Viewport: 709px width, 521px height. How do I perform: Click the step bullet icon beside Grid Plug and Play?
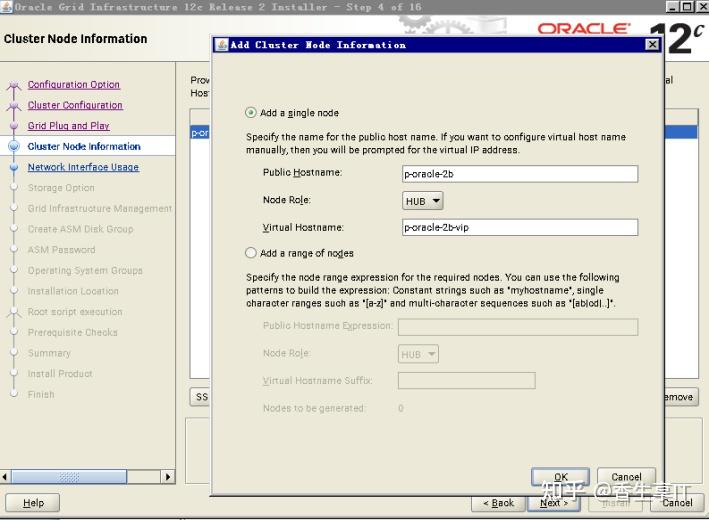pyautogui.click(x=14, y=126)
